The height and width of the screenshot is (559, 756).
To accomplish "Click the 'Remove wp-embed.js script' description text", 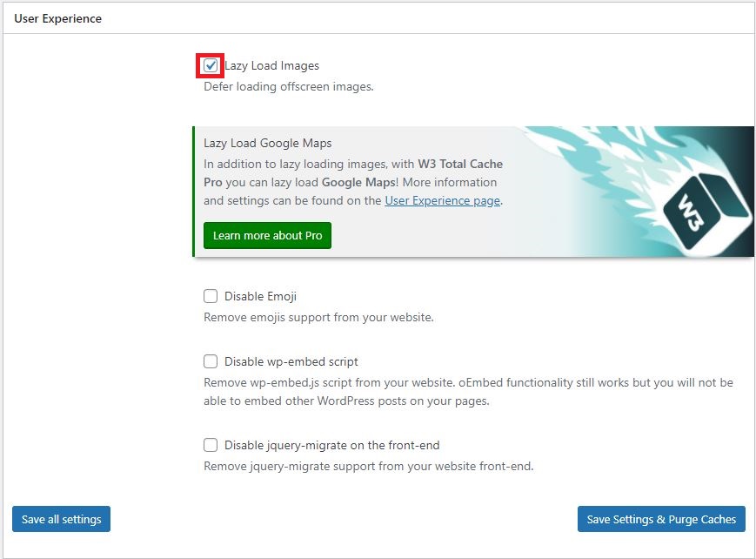I will pyautogui.click(x=468, y=392).
